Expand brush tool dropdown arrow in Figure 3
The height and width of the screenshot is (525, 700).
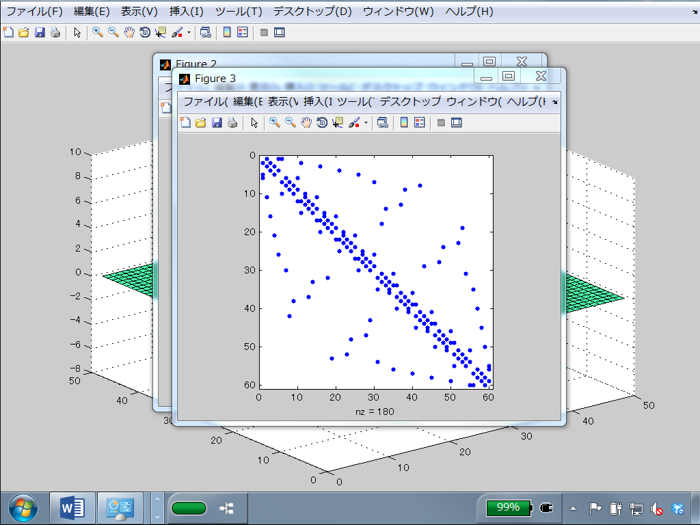[x=366, y=123]
